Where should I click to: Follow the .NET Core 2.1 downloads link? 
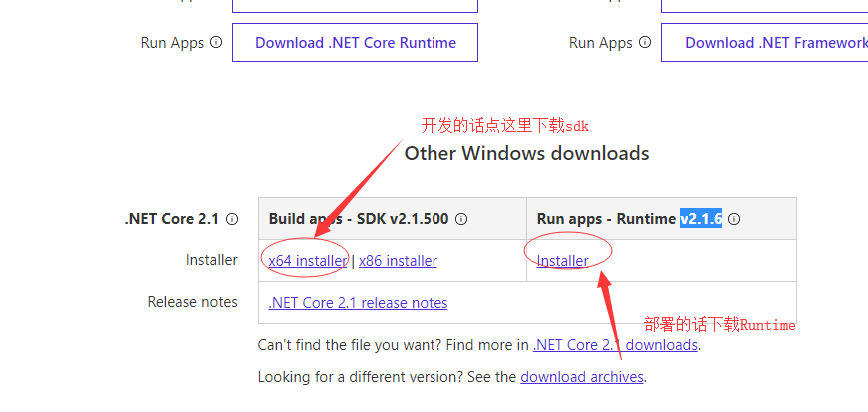pos(615,345)
